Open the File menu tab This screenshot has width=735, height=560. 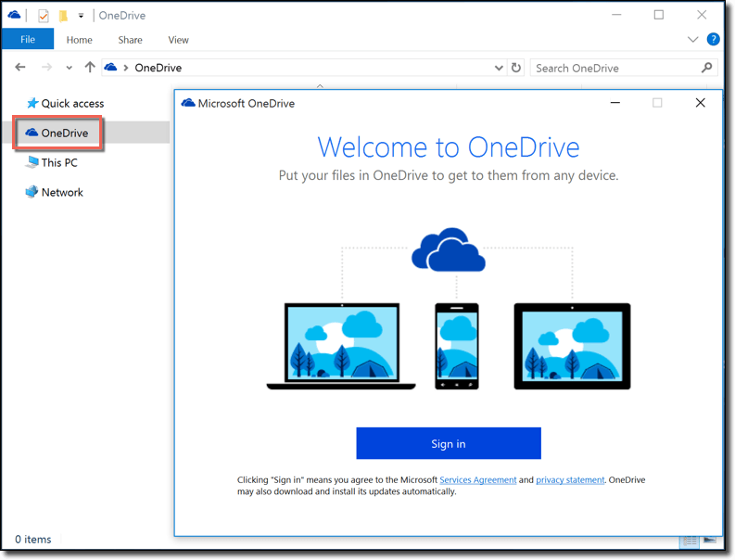point(27,39)
